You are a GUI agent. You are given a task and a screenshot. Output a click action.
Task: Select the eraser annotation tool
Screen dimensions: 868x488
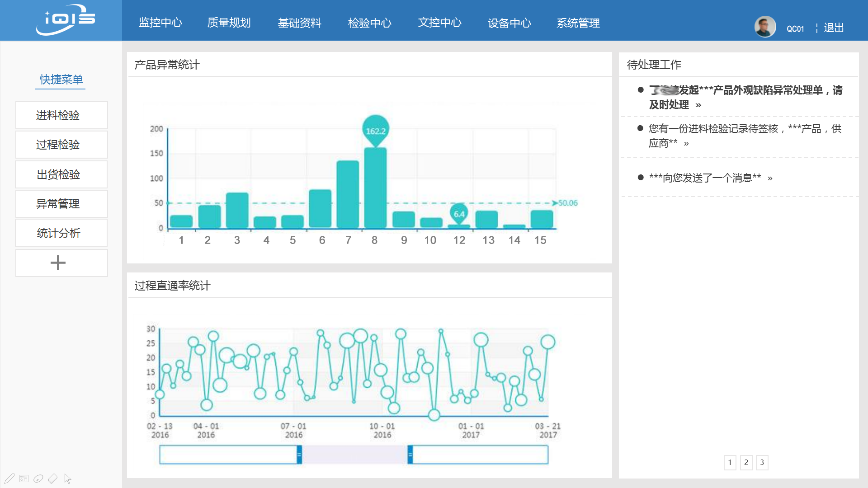[53, 478]
